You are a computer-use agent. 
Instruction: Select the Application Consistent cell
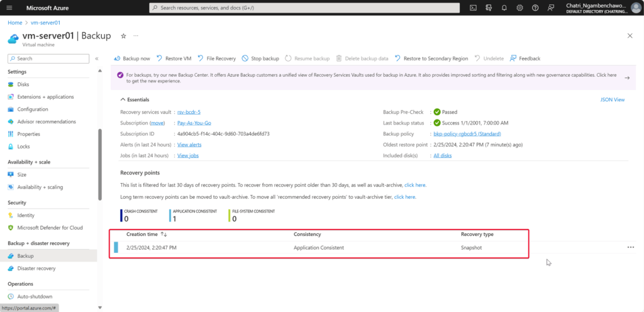pyautogui.click(x=319, y=248)
